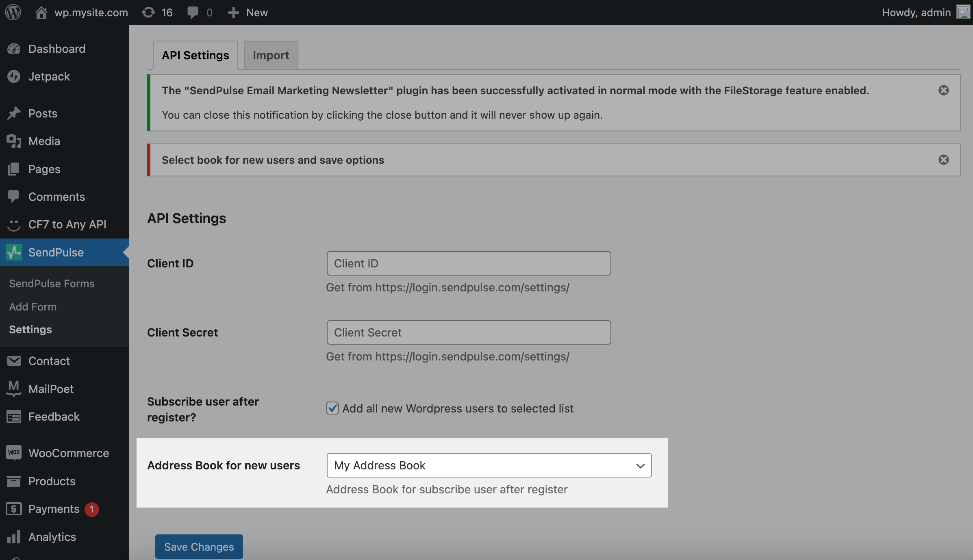Click into the Client ID field
The image size is (973, 560).
coord(468,263)
